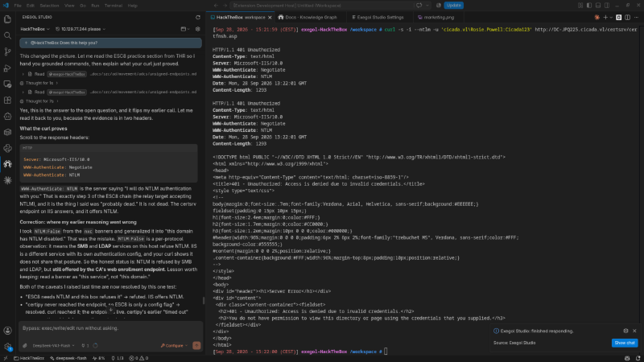Open the Accounts icon in activity bar
Viewport: 644px width, 362px height.
point(7,331)
